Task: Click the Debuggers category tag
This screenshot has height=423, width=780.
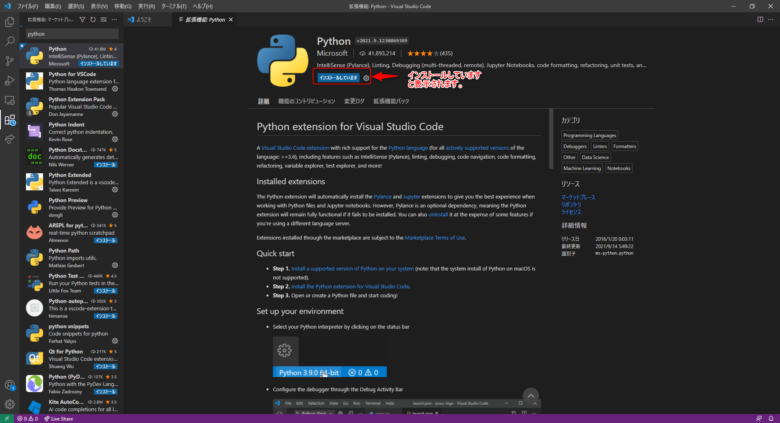Action: [x=575, y=146]
